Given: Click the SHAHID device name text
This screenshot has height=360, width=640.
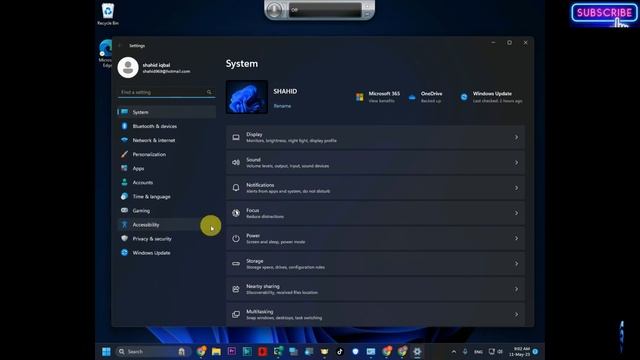Looking at the screenshot, I should click(285, 91).
